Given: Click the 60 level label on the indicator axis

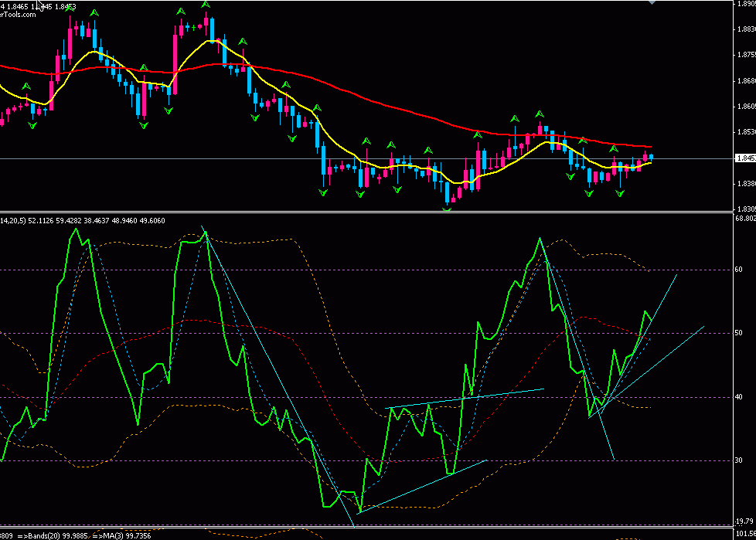Looking at the screenshot, I should tap(739, 270).
